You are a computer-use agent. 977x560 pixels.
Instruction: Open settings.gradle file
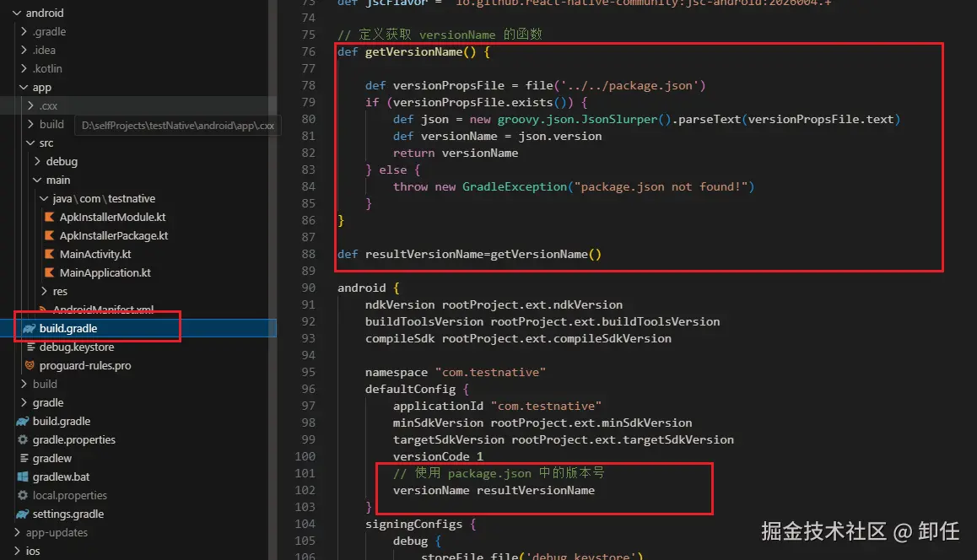[x=67, y=514]
